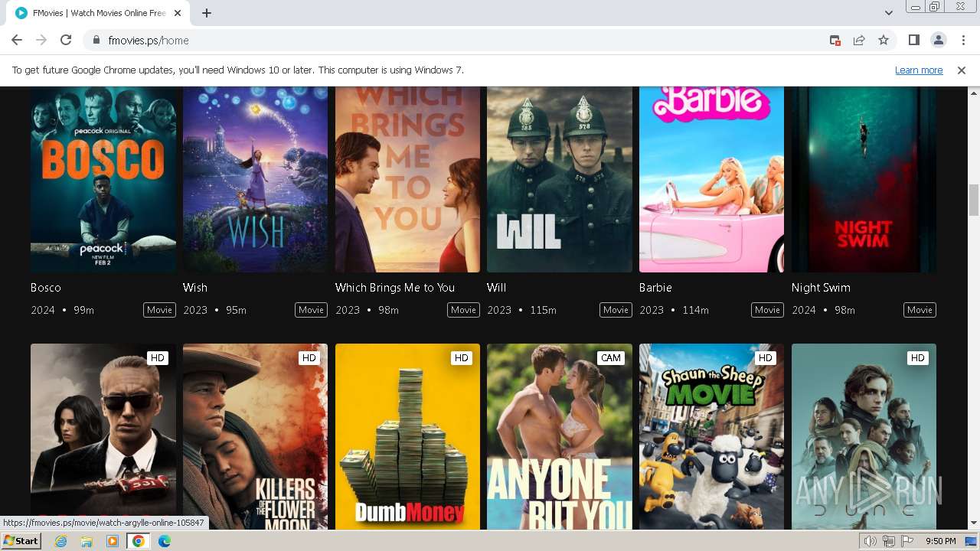This screenshot has height=551, width=980.
Task: Open the Barbie movie poster
Action: [711, 179]
